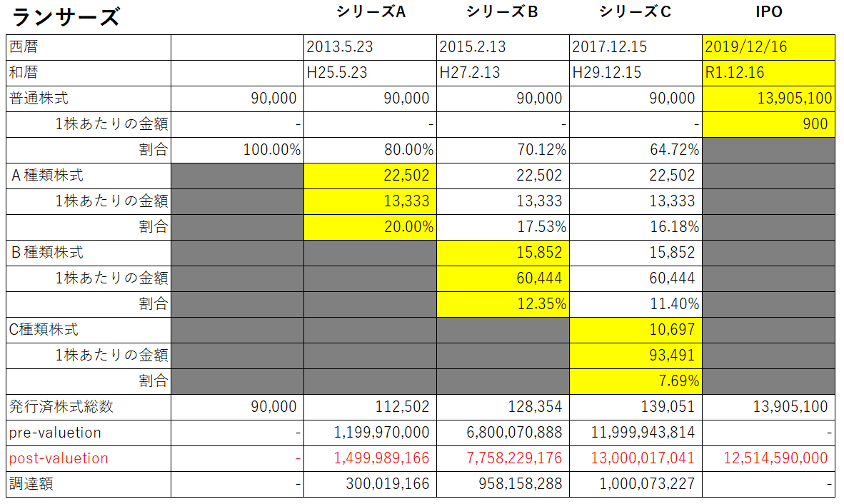Screen dimensions: 844x504
Task: Select the yellow 13,905,100 cell in 普通株式 row
Action: pos(768,99)
